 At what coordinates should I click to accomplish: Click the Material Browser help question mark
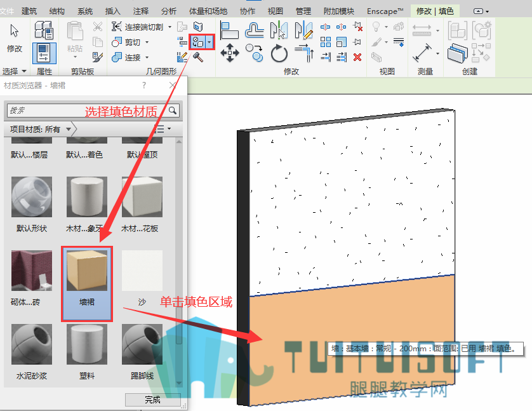tap(144, 85)
